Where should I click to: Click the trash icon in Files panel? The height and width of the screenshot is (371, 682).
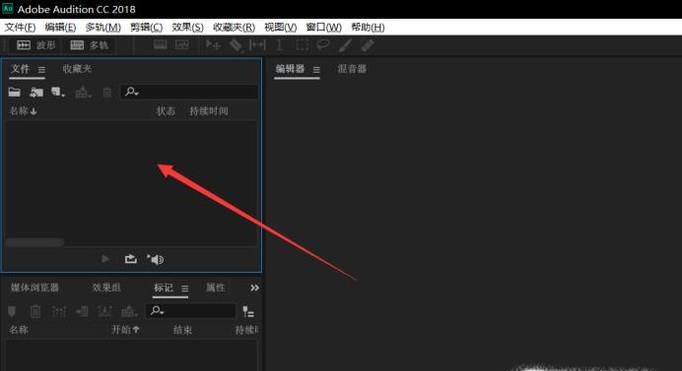(107, 92)
